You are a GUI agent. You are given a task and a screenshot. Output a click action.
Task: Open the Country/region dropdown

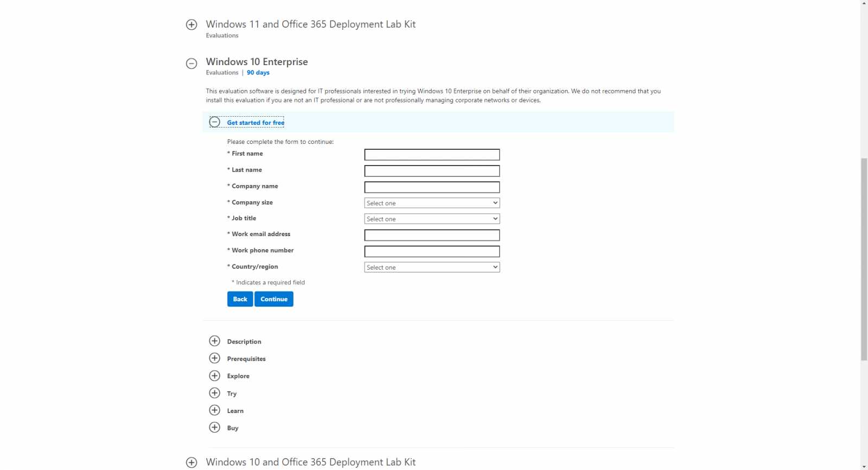click(432, 267)
